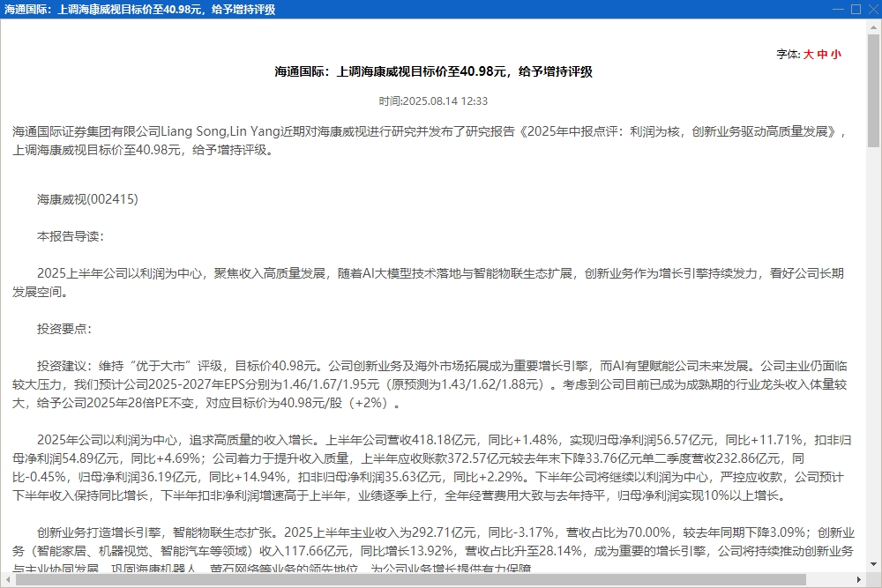Click paragraph starting 投资建议:维持“优于大市”评级
Screen dimensions: 882x588
(430, 384)
